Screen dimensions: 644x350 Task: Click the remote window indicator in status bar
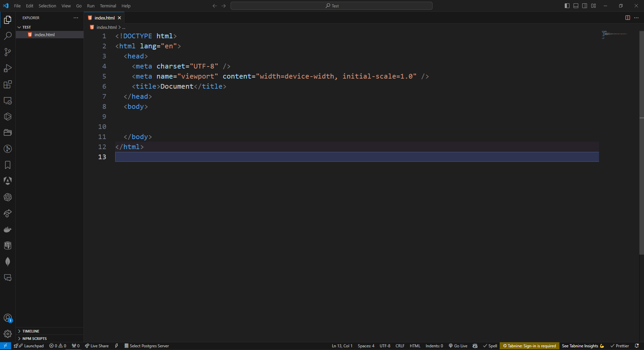pyautogui.click(x=5, y=346)
